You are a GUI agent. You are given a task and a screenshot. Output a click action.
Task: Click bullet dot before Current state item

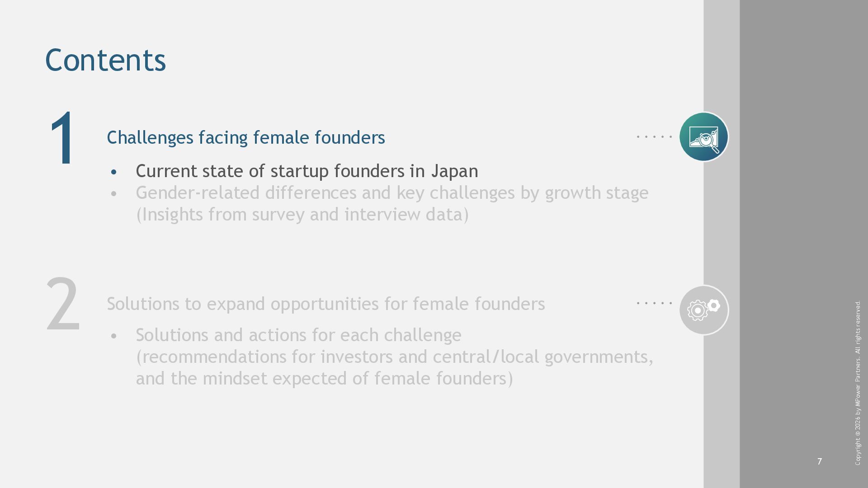point(113,172)
